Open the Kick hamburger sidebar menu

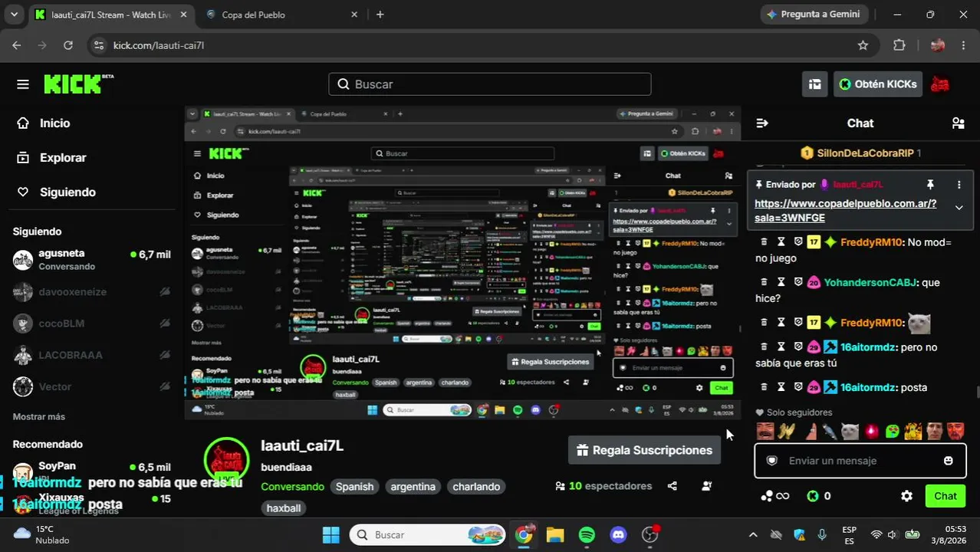pyautogui.click(x=23, y=84)
